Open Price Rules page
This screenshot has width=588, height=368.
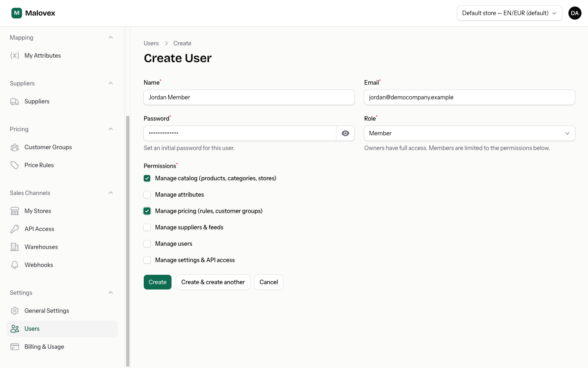(x=62, y=165)
